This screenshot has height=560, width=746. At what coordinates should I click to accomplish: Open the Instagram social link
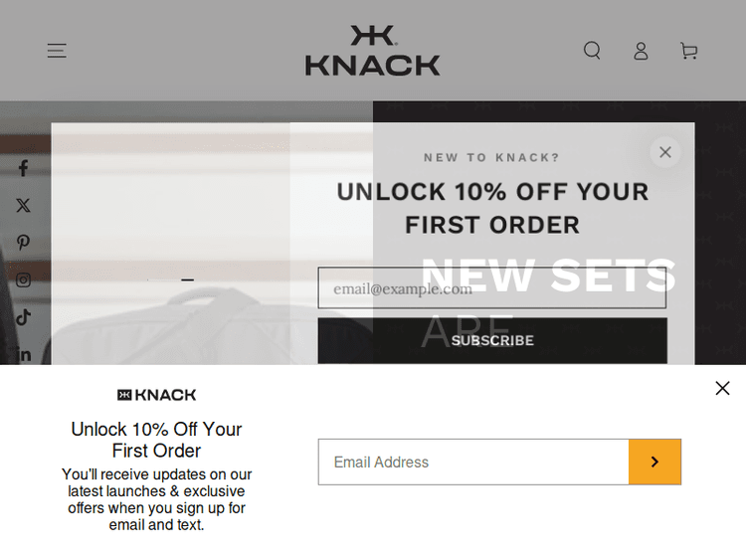click(23, 280)
